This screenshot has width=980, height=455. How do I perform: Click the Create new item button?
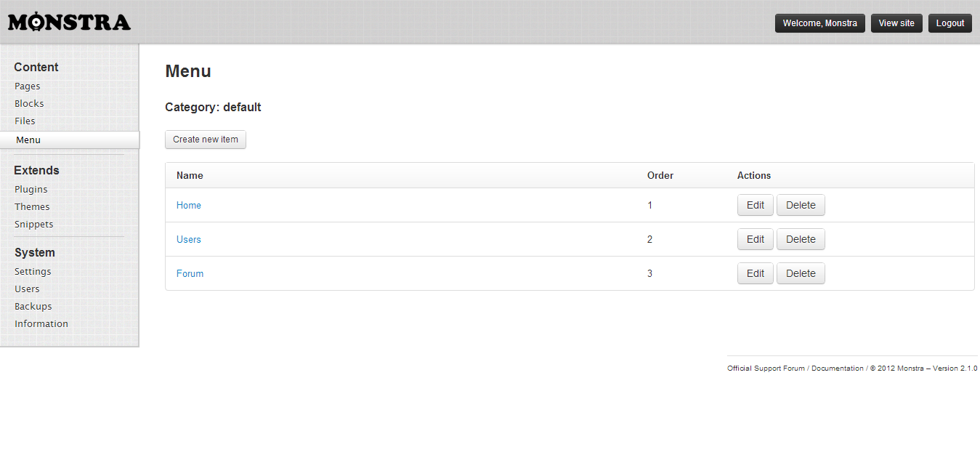point(206,140)
